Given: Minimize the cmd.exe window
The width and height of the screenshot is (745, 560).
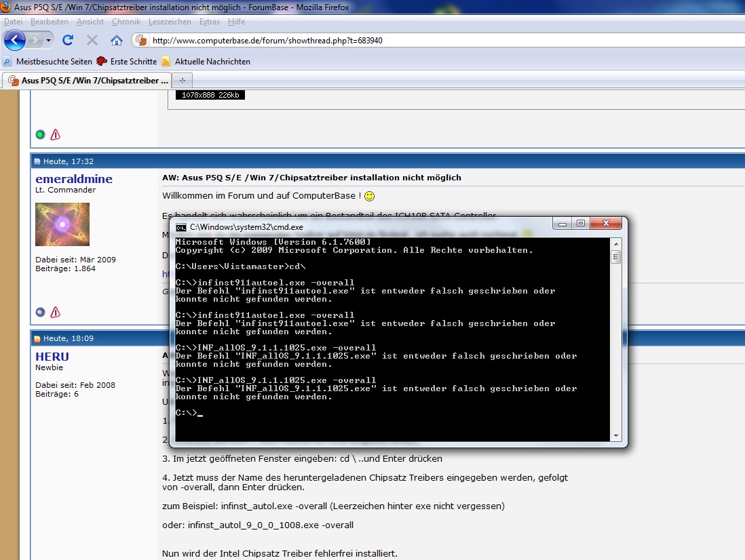Looking at the screenshot, I should click(x=562, y=223).
